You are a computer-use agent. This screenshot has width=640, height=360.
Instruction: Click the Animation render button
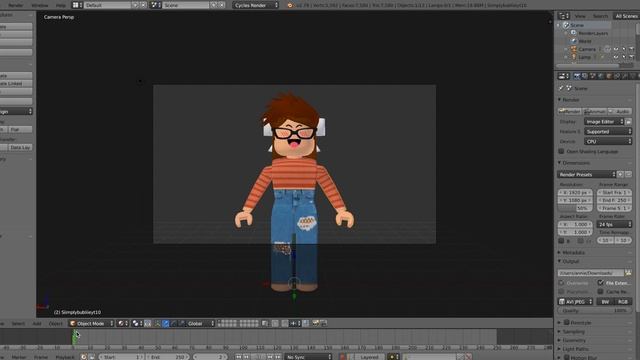(595, 111)
